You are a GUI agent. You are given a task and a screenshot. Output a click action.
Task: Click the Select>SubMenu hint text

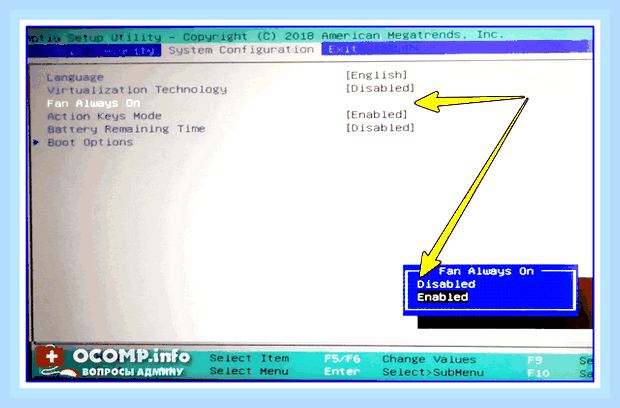[433, 372]
